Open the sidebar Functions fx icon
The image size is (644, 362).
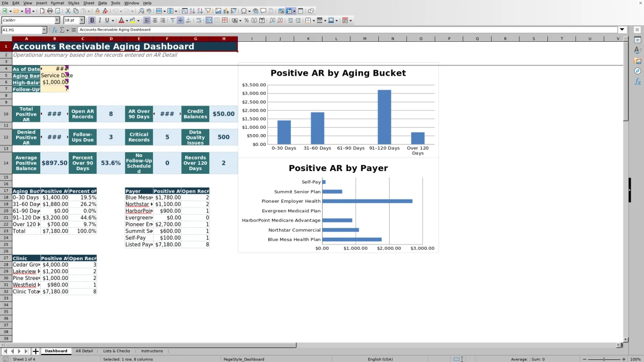pyautogui.click(x=638, y=82)
